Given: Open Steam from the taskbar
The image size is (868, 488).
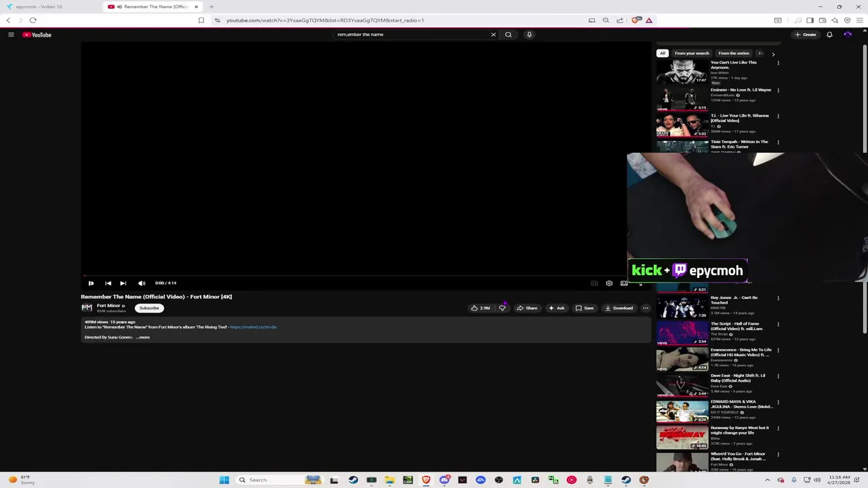Looking at the screenshot, I should click(x=353, y=480).
